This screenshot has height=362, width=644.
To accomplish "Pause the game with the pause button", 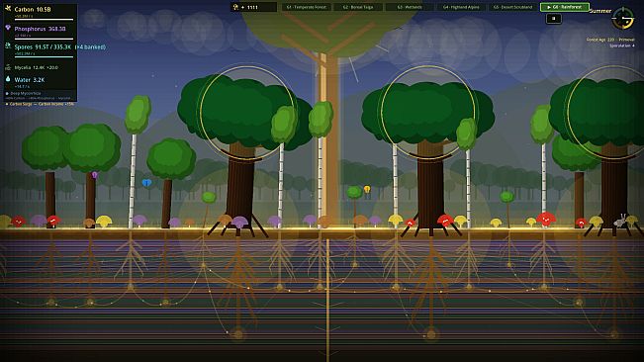I will tap(554, 19).
